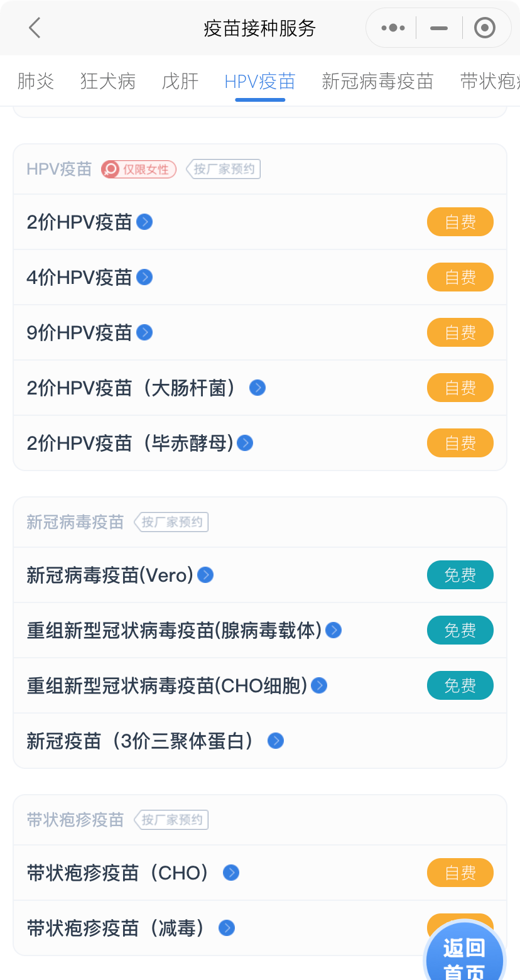Tap blue arrow beside 带状疱疹疫苗（CHO）
This screenshot has width=520, height=980.
(231, 873)
